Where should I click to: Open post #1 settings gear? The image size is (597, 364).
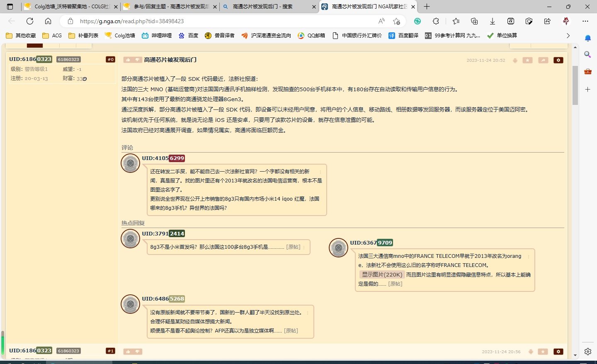tap(558, 352)
